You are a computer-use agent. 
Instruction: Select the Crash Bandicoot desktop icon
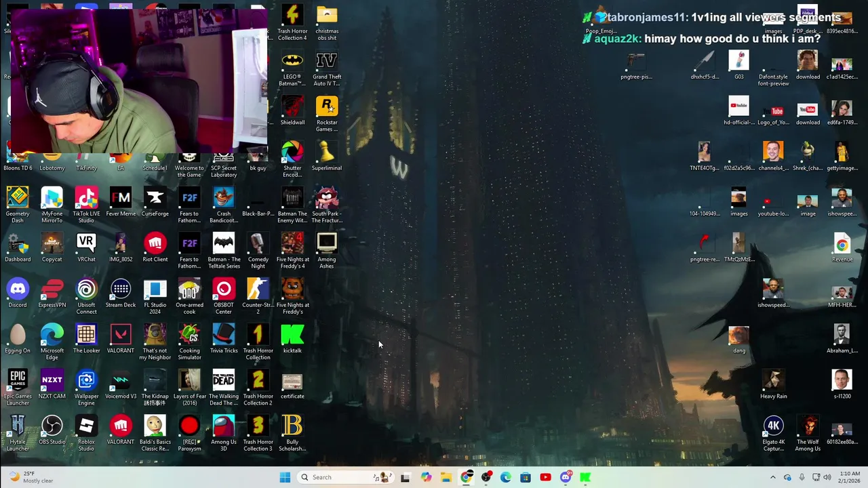pyautogui.click(x=224, y=205)
